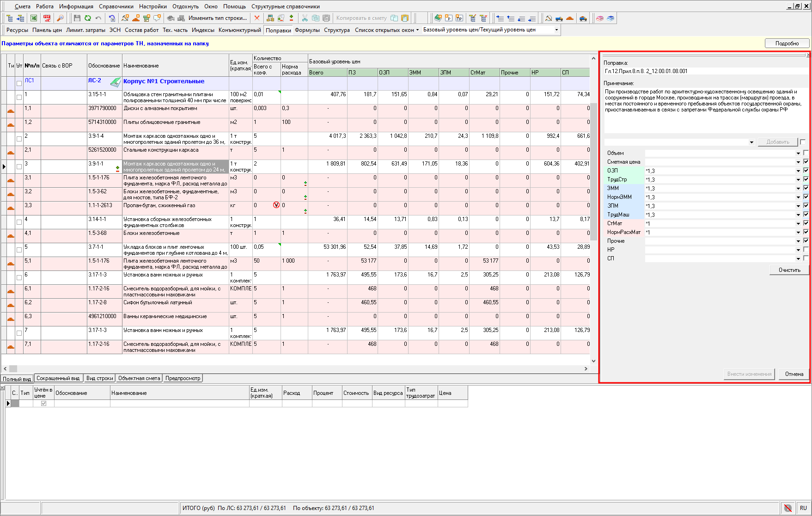Click the Очистить button
Image resolution: width=812 pixels, height=516 pixels.
tap(789, 270)
